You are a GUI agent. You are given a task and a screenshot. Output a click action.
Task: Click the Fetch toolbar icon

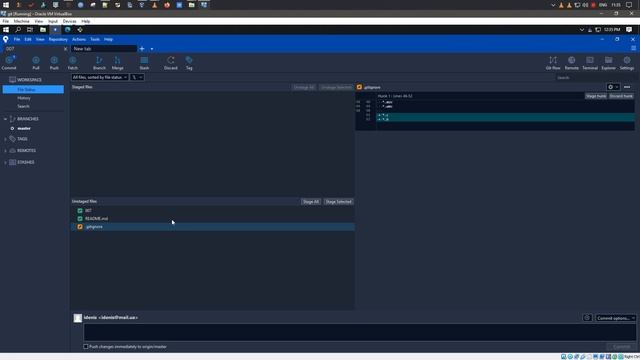(x=73, y=63)
